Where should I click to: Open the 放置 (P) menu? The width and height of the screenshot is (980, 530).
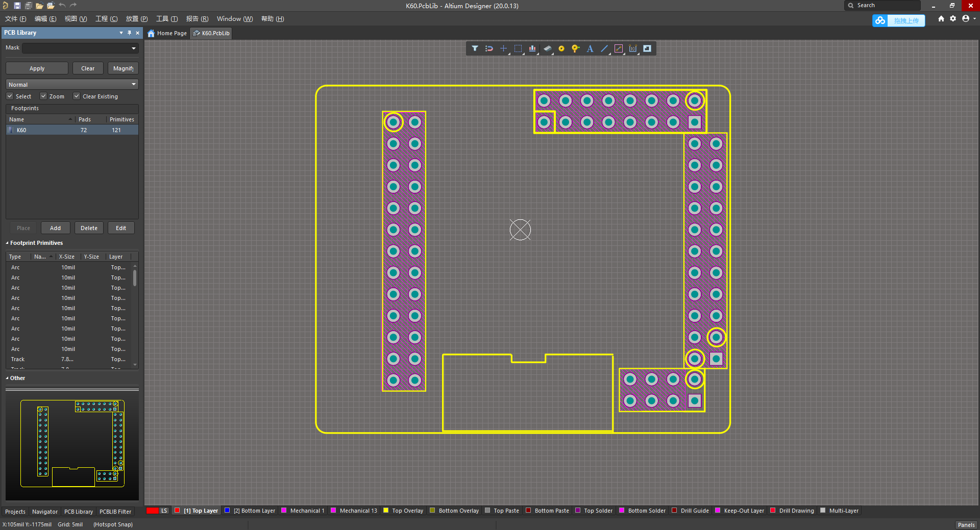point(137,19)
